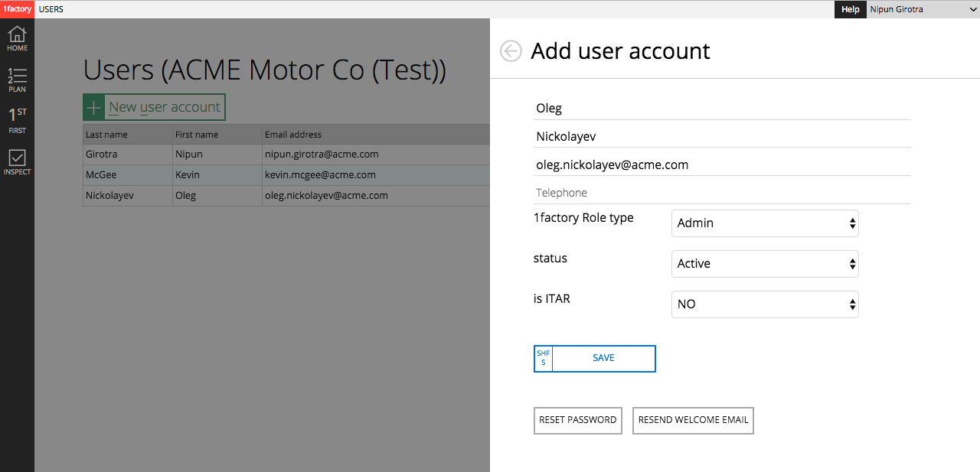This screenshot has height=472, width=980.
Task: Click the Add user account heading
Action: [620, 51]
